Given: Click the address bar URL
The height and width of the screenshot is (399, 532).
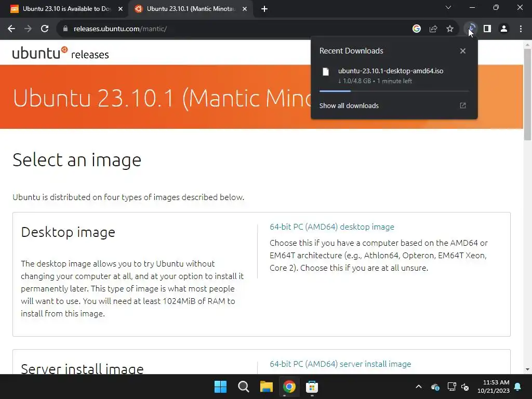Looking at the screenshot, I should (x=120, y=29).
